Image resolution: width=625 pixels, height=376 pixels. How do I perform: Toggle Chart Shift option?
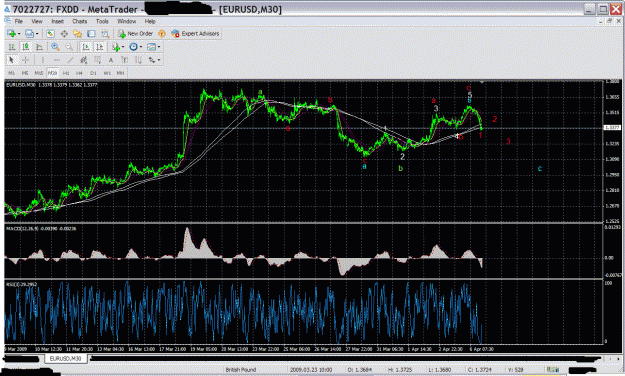[x=100, y=47]
